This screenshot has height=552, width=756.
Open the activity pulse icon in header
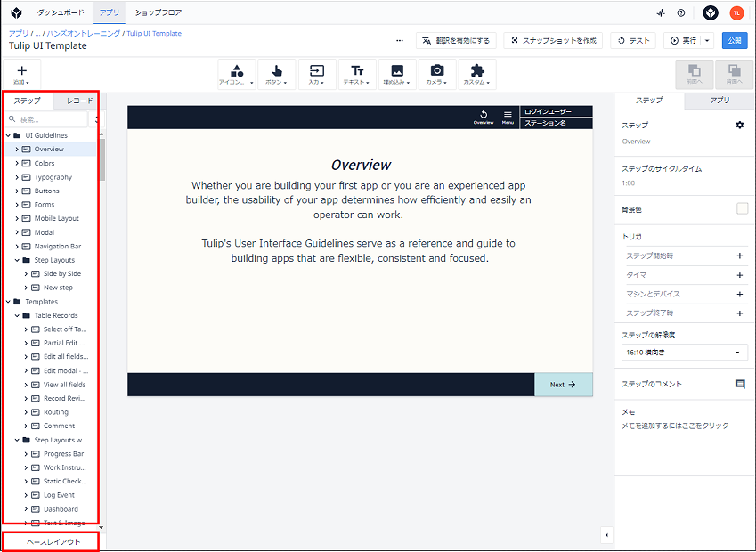click(x=661, y=13)
